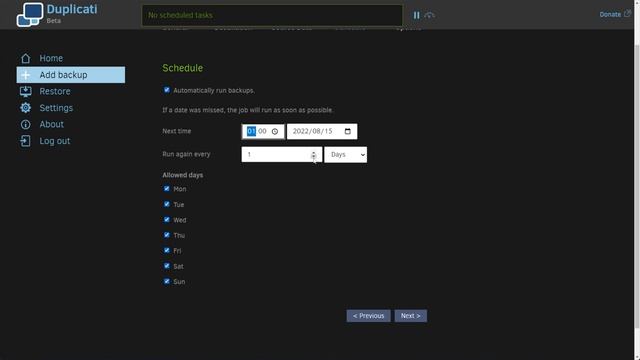Click the About info icon
Screen dimensions: 640x360
click(x=25, y=124)
